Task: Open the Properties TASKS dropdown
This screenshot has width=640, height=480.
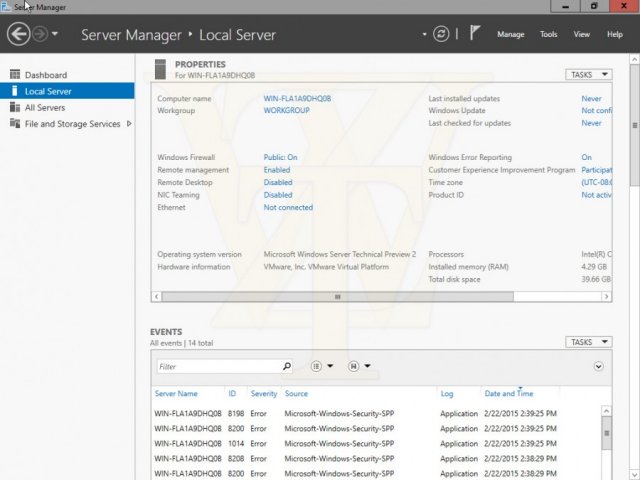Action: [x=589, y=75]
